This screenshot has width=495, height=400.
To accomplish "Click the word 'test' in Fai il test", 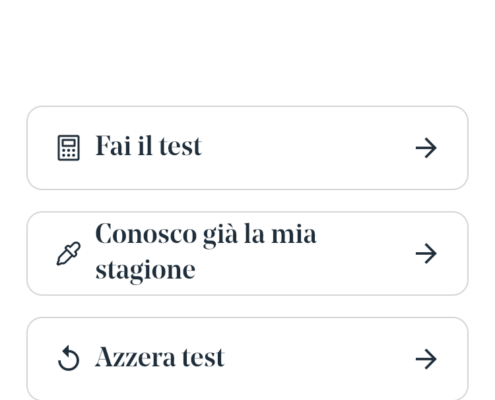I will (180, 146).
